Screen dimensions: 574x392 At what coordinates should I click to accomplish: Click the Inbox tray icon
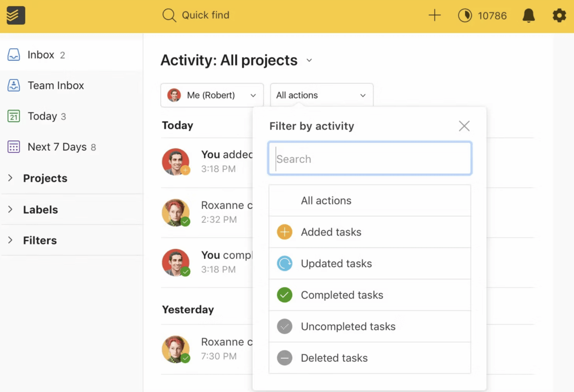14,54
